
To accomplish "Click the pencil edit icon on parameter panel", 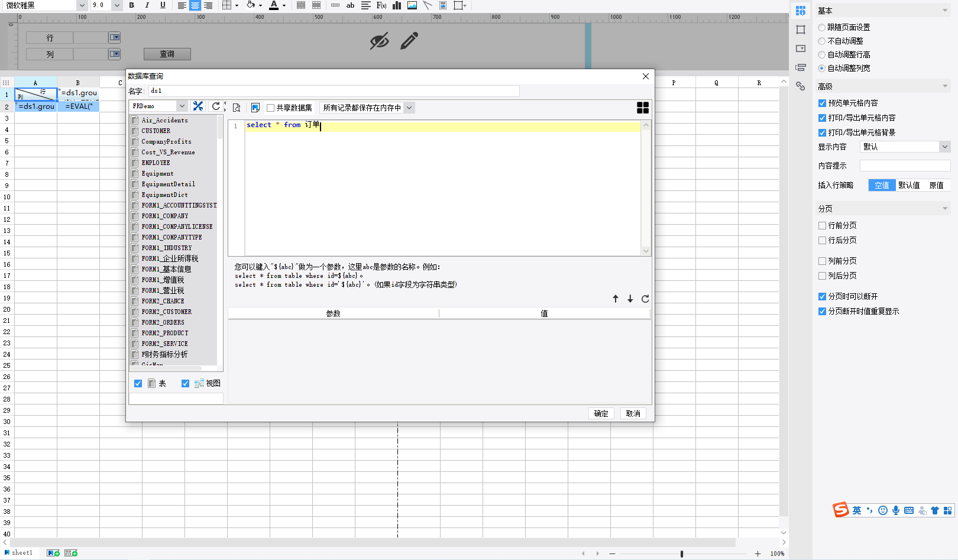I will point(409,41).
